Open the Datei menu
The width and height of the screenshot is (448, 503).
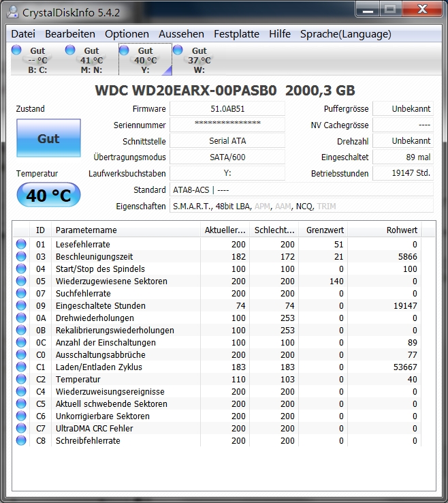coord(23,34)
